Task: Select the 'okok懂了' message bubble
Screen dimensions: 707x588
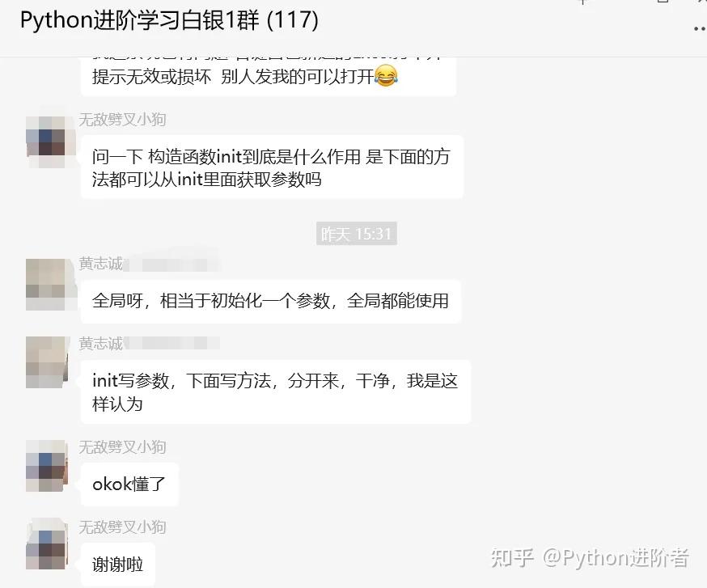Action: coord(129,484)
